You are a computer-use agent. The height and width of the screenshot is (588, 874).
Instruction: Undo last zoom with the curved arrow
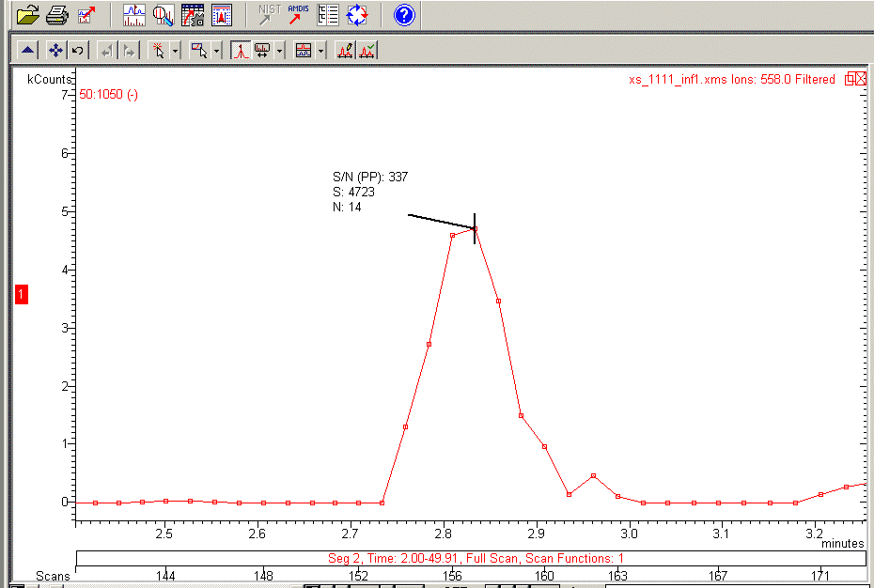77,51
